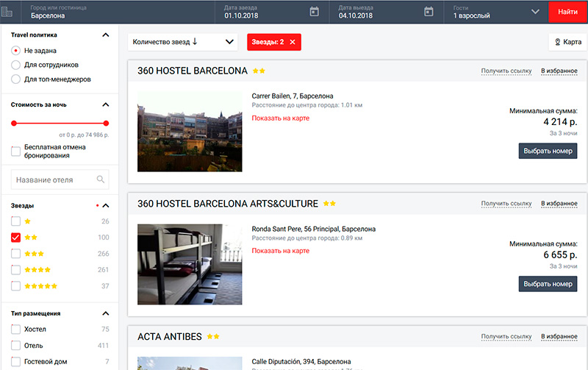
Task: Click the check-in date calendar icon
Action: [x=315, y=12]
